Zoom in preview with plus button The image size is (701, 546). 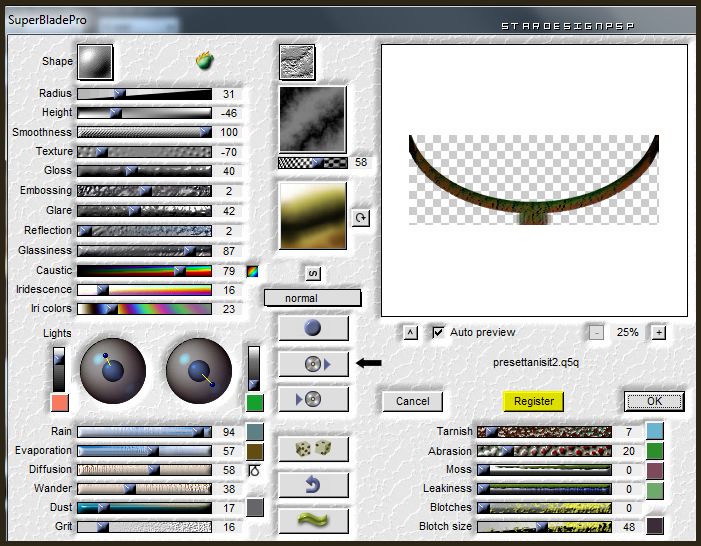tap(659, 332)
